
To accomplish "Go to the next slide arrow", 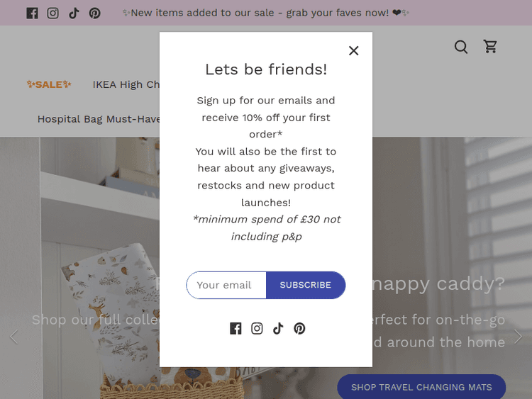I will (519, 337).
